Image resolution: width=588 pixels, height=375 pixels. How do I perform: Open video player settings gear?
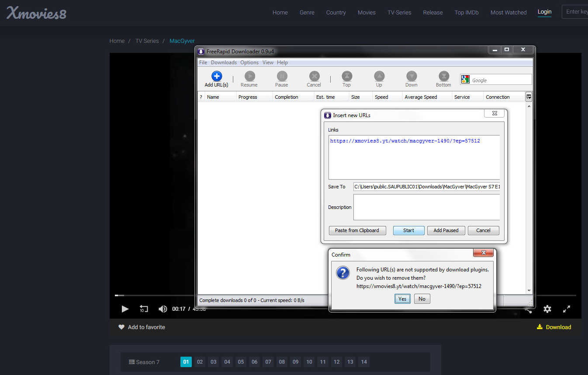[x=547, y=309]
